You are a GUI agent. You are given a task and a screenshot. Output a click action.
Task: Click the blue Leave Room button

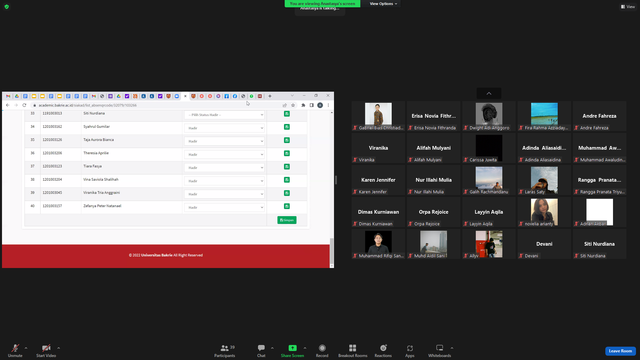point(620,351)
